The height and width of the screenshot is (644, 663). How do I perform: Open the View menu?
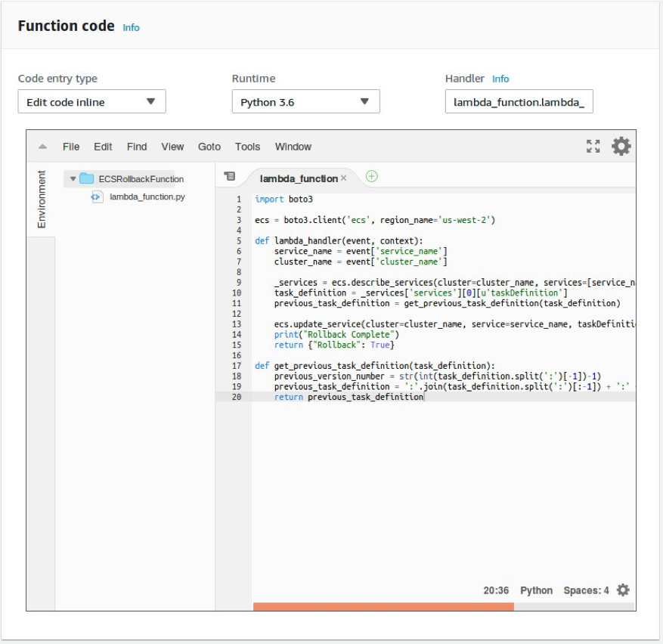click(x=172, y=147)
